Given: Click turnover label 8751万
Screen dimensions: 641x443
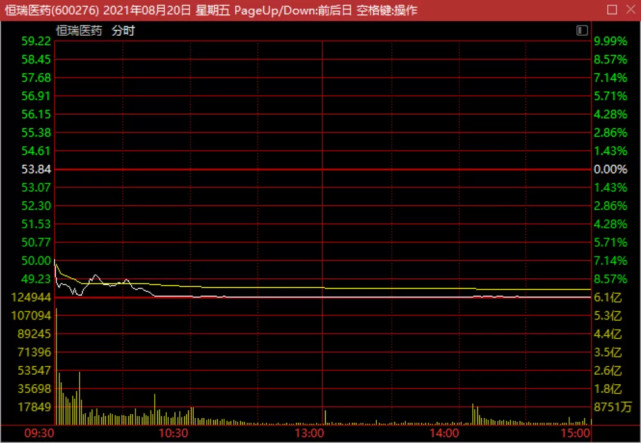Looking at the screenshot, I should point(613,407).
